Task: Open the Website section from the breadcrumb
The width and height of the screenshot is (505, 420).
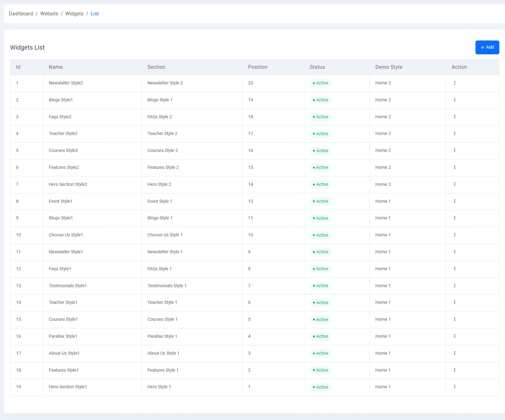Action: click(49, 13)
